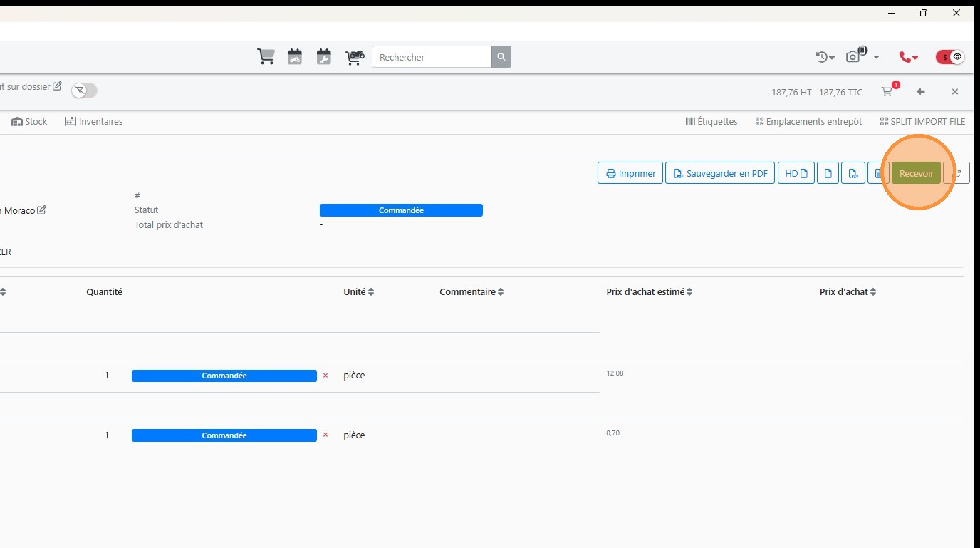Click the Recevoir button
Screen dimensions: 980x548
click(916, 173)
